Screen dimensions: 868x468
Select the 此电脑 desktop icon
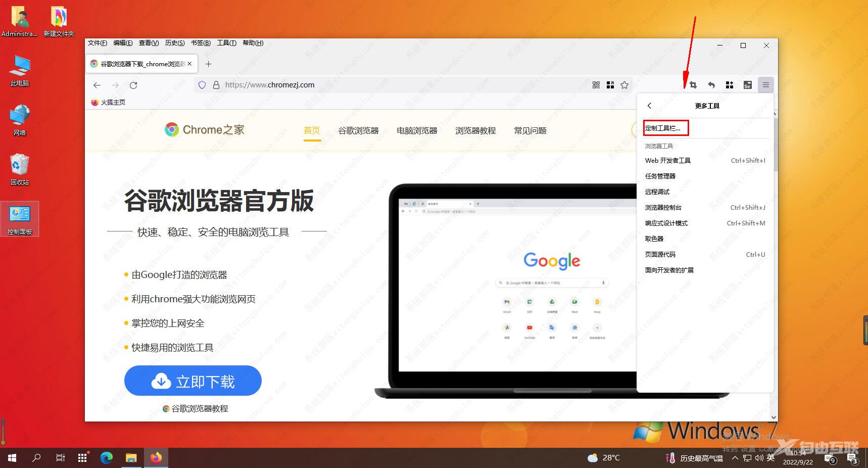tap(20, 71)
